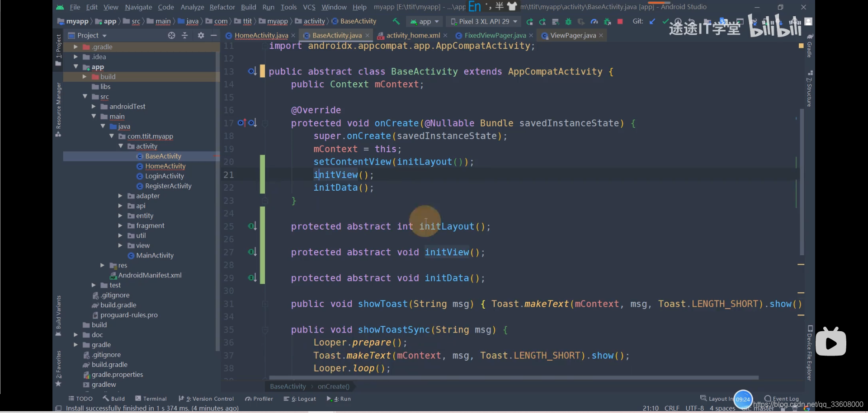Click the Rerun app icon
868x413 pixels.
[x=530, y=22]
